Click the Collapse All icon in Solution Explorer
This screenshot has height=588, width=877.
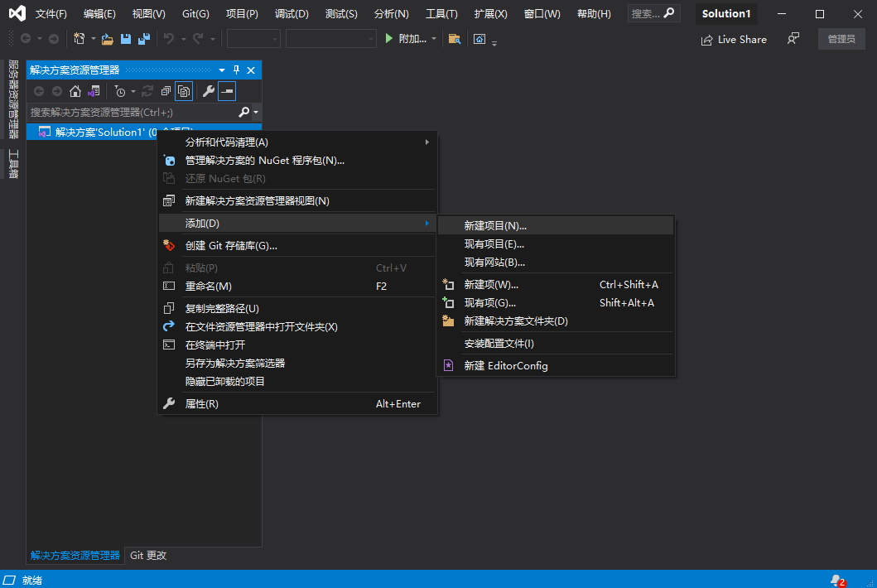(166, 91)
